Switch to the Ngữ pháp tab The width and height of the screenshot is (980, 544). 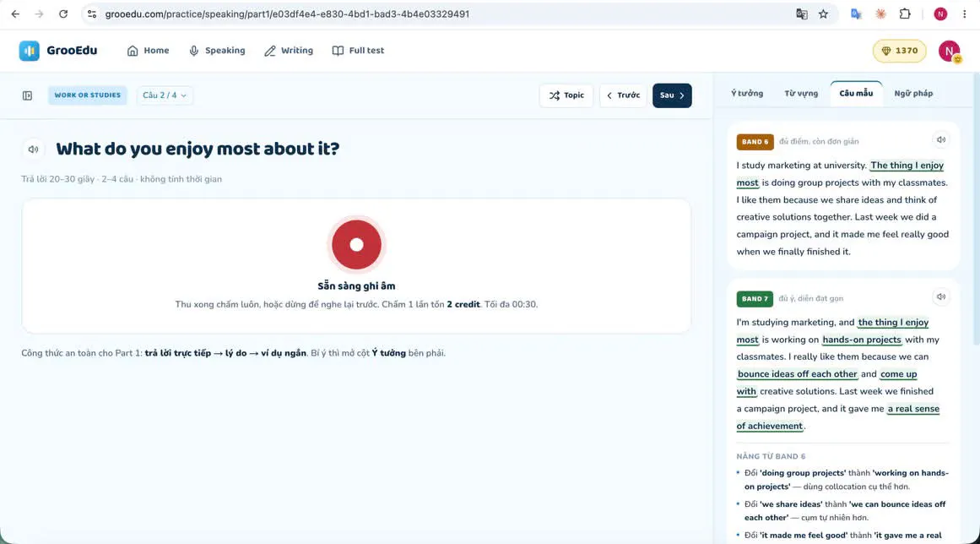click(x=913, y=93)
